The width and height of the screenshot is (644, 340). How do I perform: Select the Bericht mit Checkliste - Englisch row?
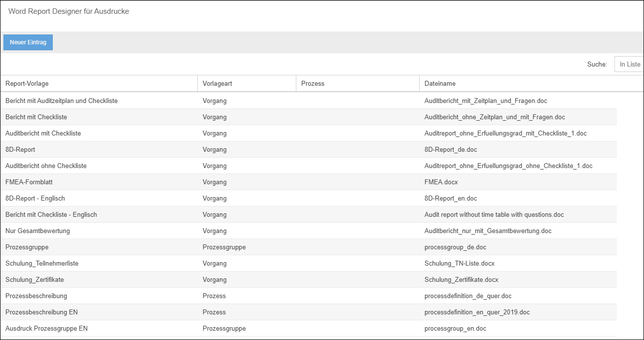click(51, 214)
